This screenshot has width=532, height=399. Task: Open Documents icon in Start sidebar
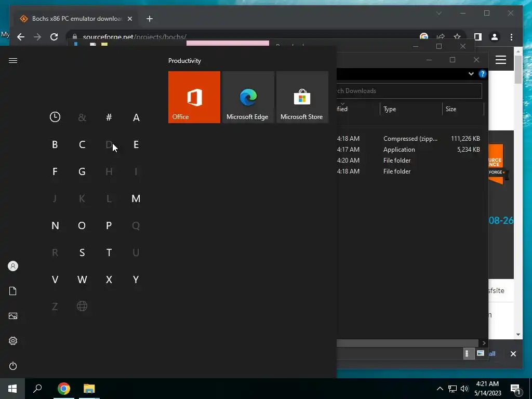[x=13, y=291]
